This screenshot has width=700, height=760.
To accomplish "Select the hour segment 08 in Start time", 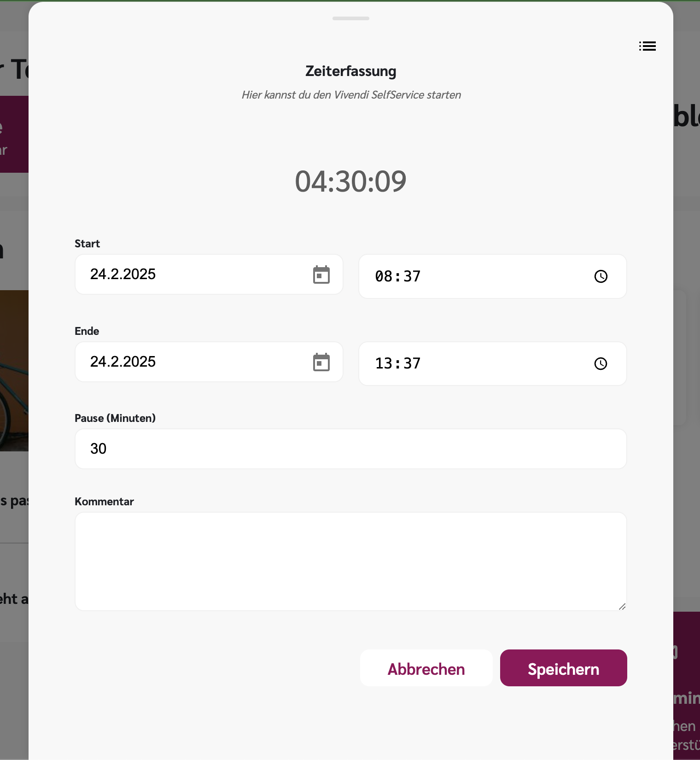I will [x=384, y=276].
